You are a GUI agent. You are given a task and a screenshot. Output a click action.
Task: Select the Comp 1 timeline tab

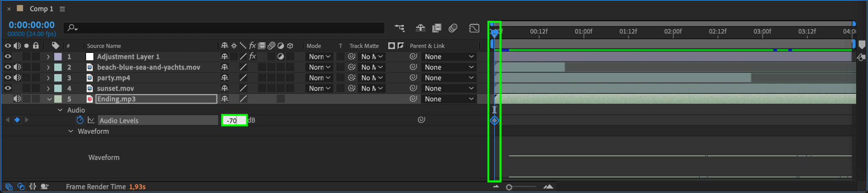[x=41, y=9]
